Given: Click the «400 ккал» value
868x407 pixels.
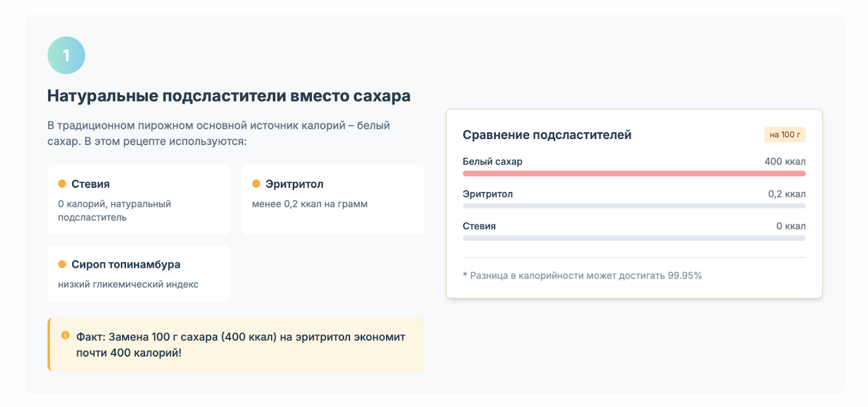Looking at the screenshot, I should [x=784, y=162].
